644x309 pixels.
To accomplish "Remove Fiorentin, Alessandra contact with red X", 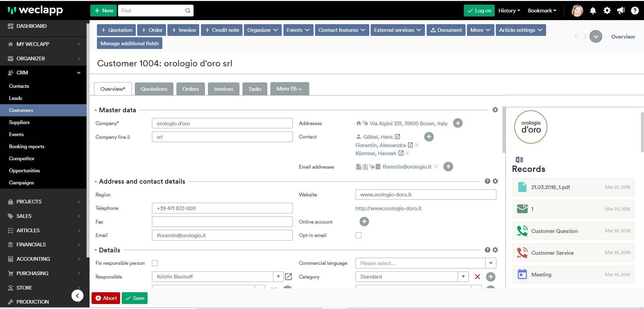I will (417, 145).
